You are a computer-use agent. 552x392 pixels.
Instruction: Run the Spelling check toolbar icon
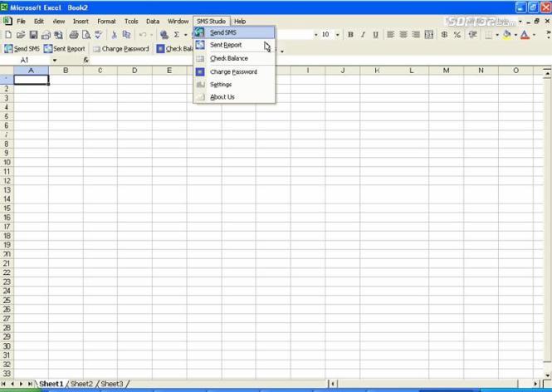pyautogui.click(x=99, y=35)
